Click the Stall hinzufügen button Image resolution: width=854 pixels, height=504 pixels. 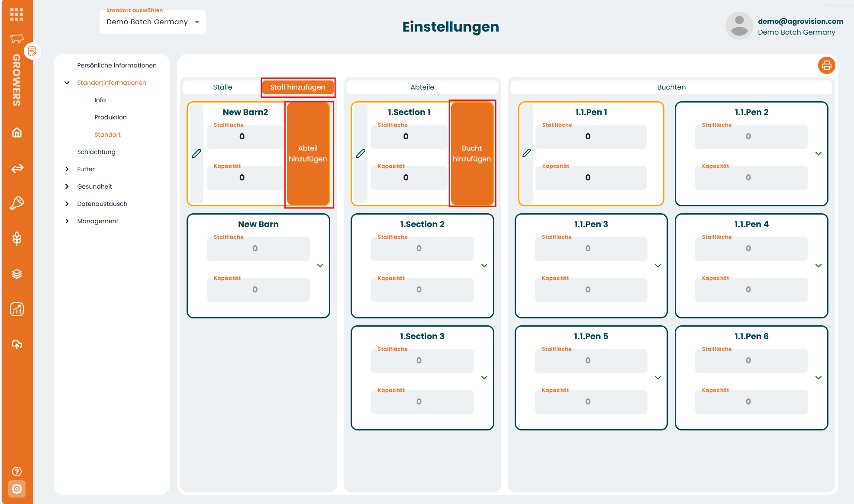click(298, 87)
